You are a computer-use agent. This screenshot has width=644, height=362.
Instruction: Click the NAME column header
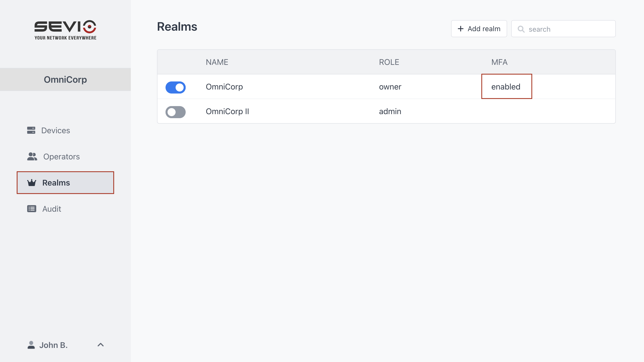(x=217, y=62)
